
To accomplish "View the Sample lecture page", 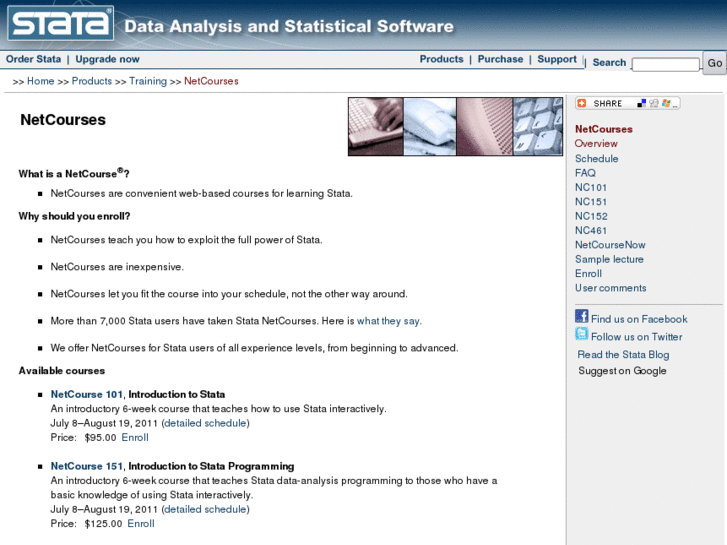I will [x=609, y=259].
